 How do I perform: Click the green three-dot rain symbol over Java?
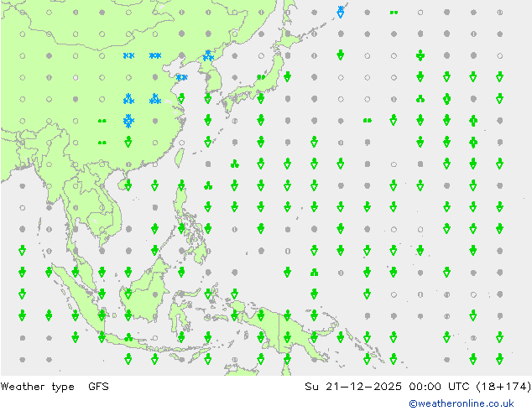point(128,337)
